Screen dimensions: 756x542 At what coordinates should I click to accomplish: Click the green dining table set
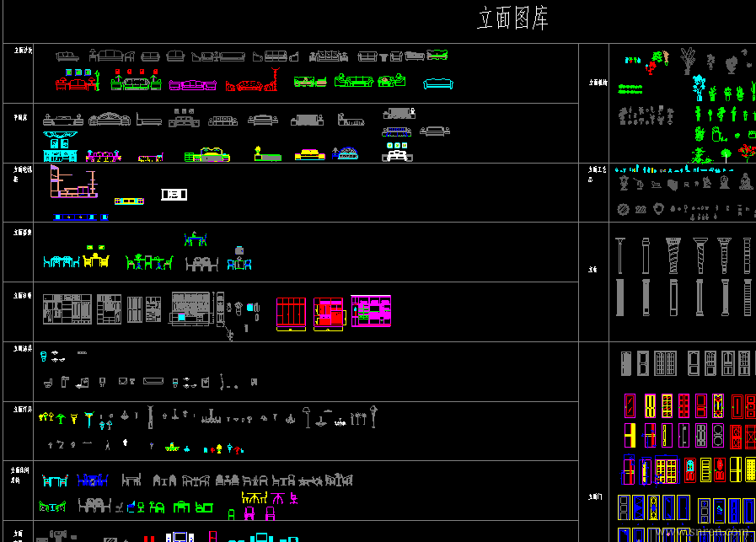[x=149, y=262]
